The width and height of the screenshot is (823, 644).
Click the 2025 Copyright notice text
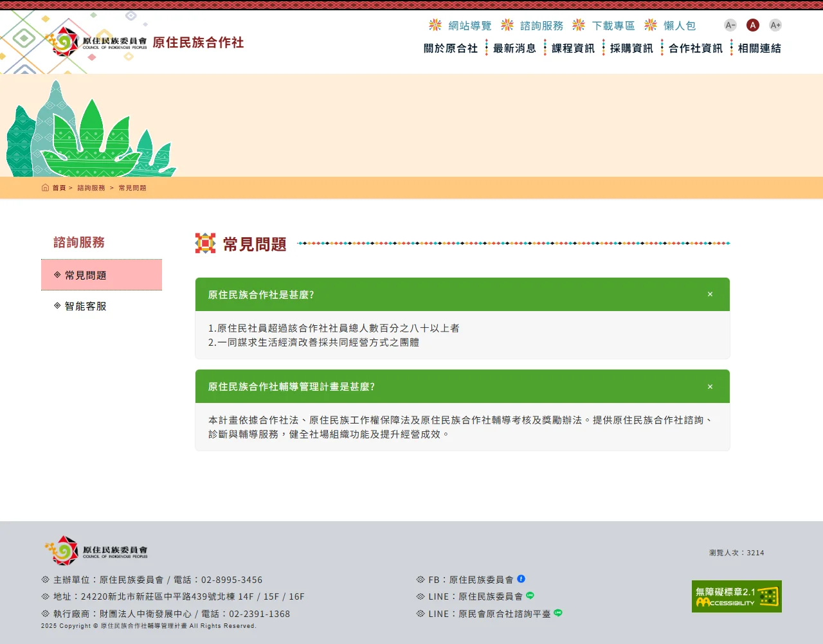pos(149,626)
